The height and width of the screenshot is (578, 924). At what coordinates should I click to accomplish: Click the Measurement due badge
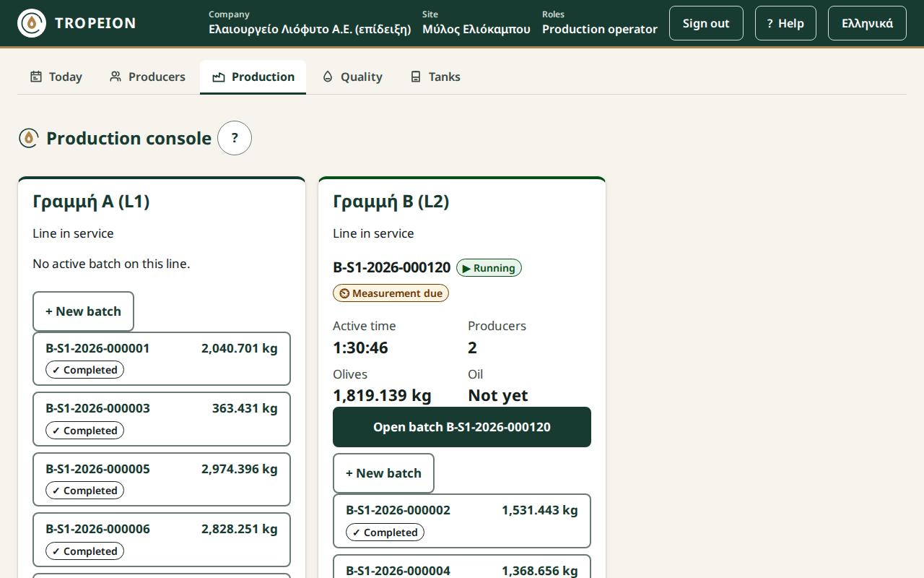click(391, 293)
